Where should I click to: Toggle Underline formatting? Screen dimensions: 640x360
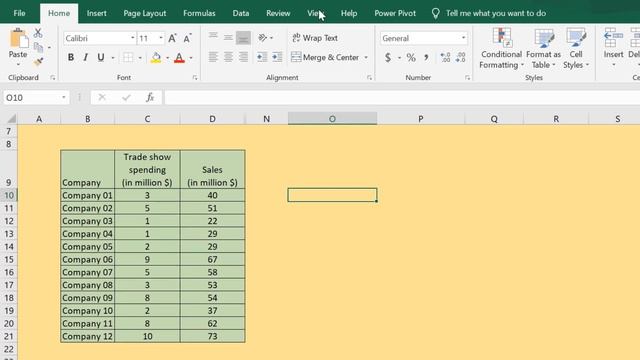[x=100, y=58]
